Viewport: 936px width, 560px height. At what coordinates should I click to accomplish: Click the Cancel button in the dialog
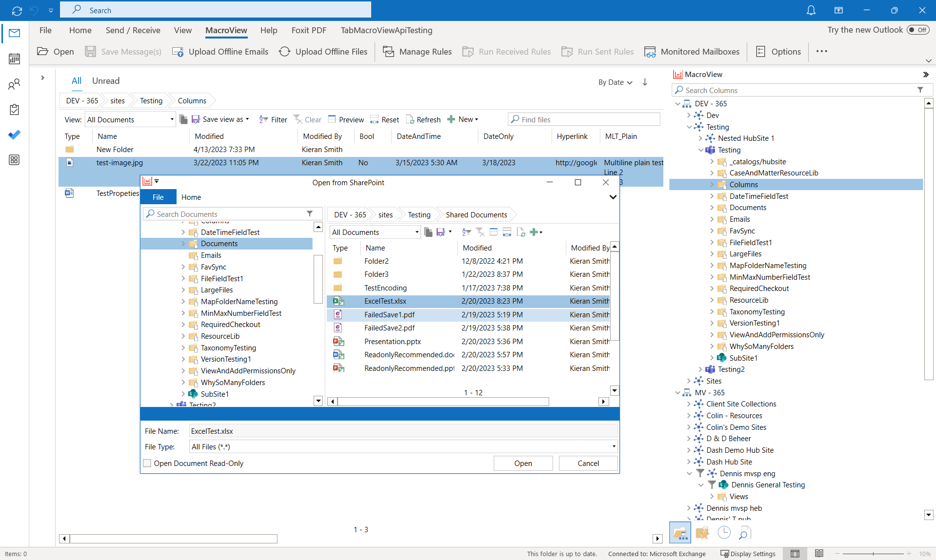coord(588,463)
